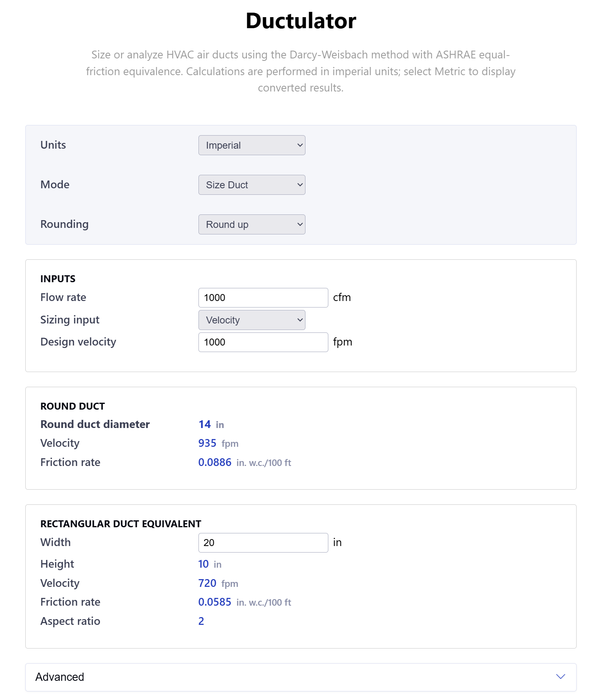Click the Darcy-Weisbach description paragraph
595x700 pixels.
coord(301,71)
